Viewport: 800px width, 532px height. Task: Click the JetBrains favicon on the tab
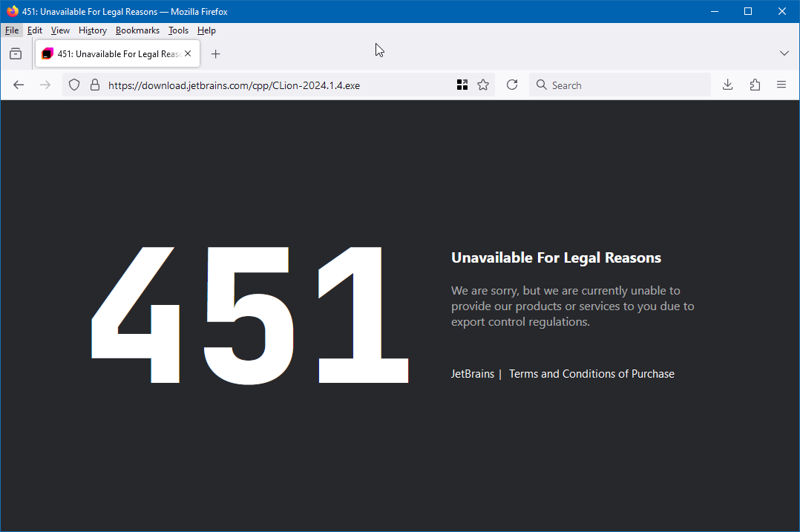point(47,53)
